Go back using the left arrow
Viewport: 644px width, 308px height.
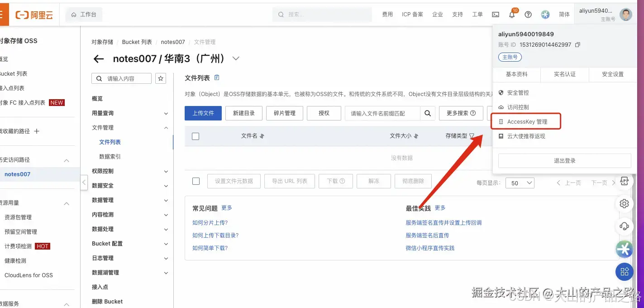(x=98, y=59)
